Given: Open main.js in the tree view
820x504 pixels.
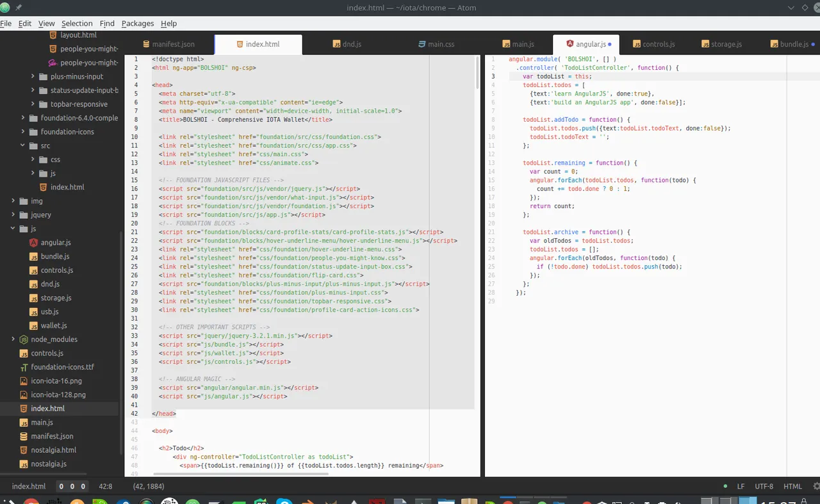Looking at the screenshot, I should (x=42, y=422).
